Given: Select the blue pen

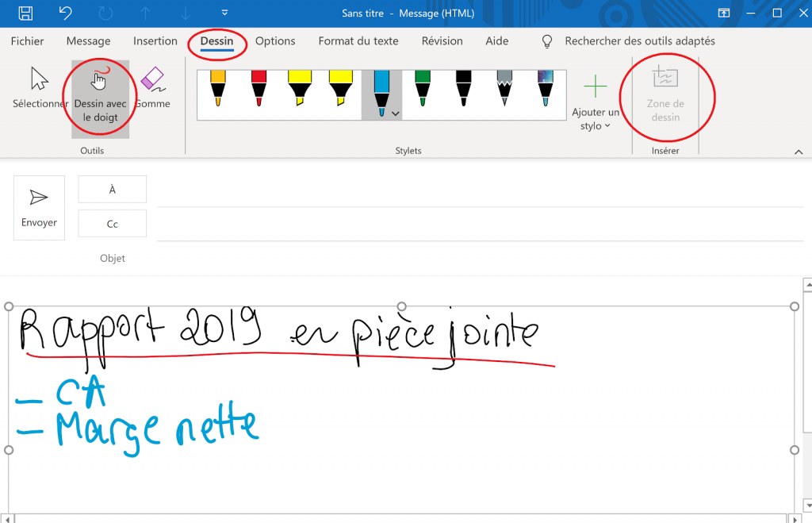Looking at the screenshot, I should [x=381, y=94].
